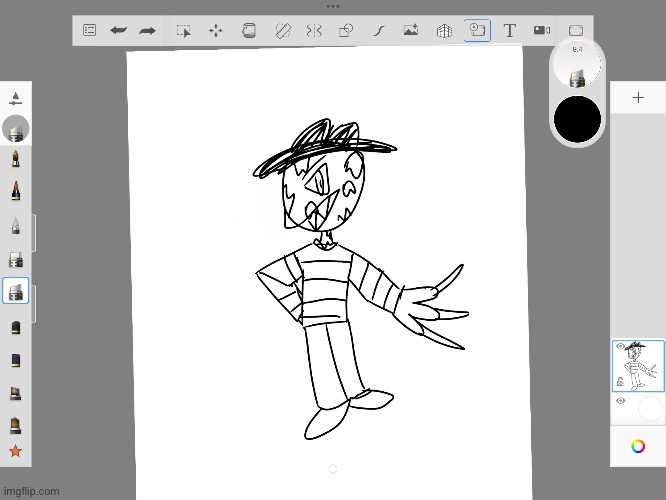Open the color wheel editor

point(638,446)
